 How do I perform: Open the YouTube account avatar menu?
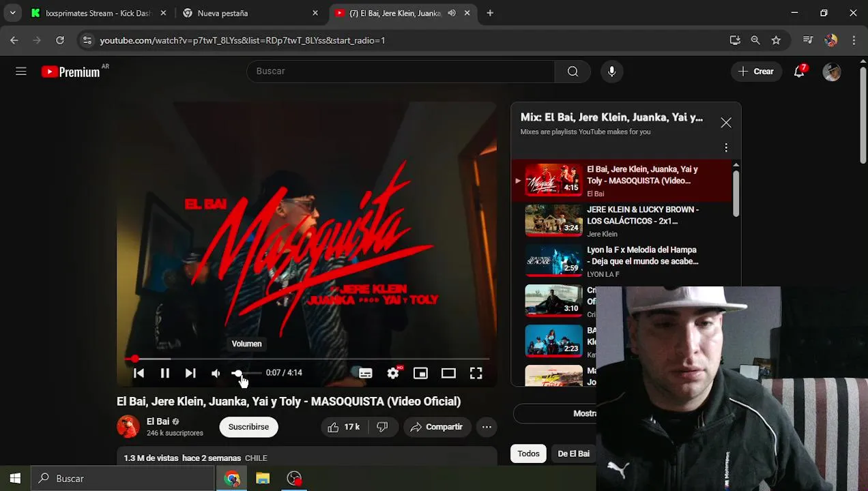(x=831, y=72)
